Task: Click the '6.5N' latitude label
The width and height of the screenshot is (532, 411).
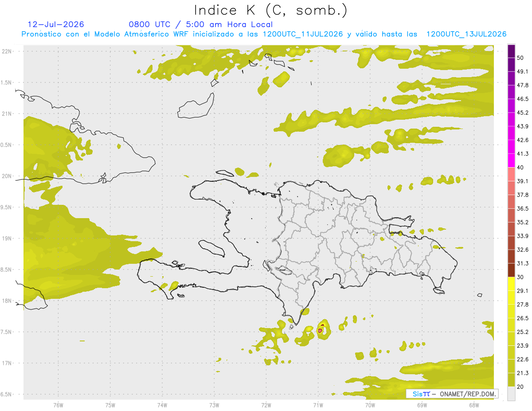Action: click(x=7, y=394)
